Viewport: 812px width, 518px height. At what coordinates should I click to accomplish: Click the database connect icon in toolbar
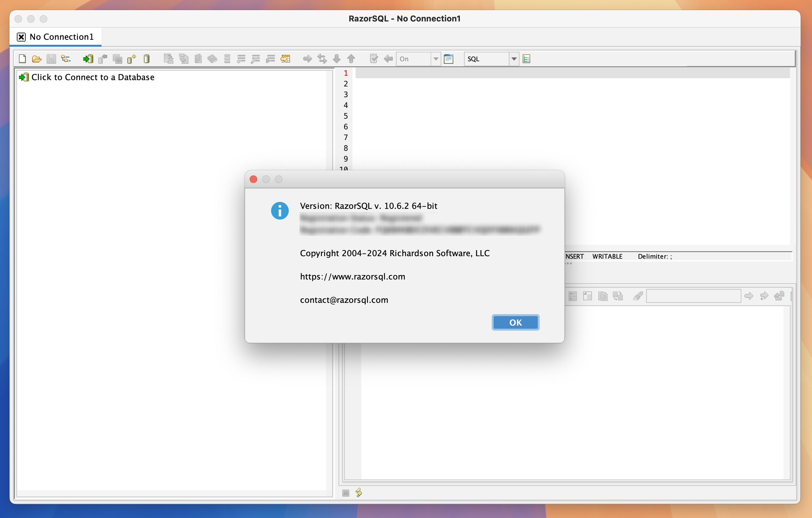(x=88, y=58)
